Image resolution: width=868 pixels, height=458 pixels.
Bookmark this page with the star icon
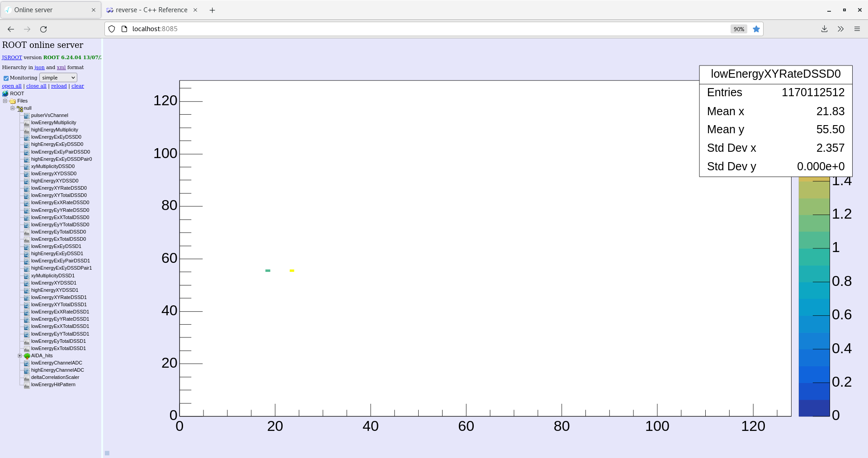click(x=756, y=29)
